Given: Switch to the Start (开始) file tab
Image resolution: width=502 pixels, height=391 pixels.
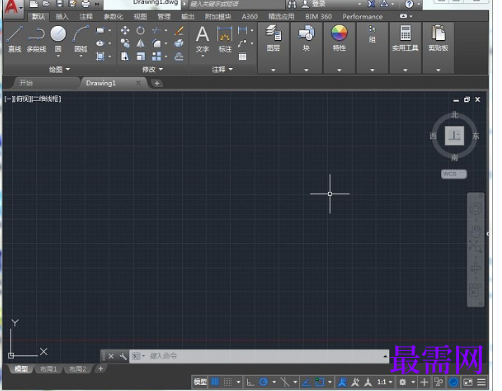Looking at the screenshot, I should pos(26,83).
